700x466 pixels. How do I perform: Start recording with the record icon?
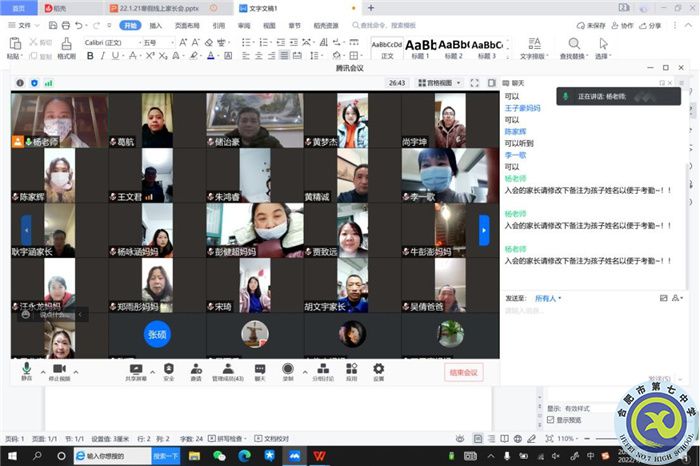tap(288, 370)
